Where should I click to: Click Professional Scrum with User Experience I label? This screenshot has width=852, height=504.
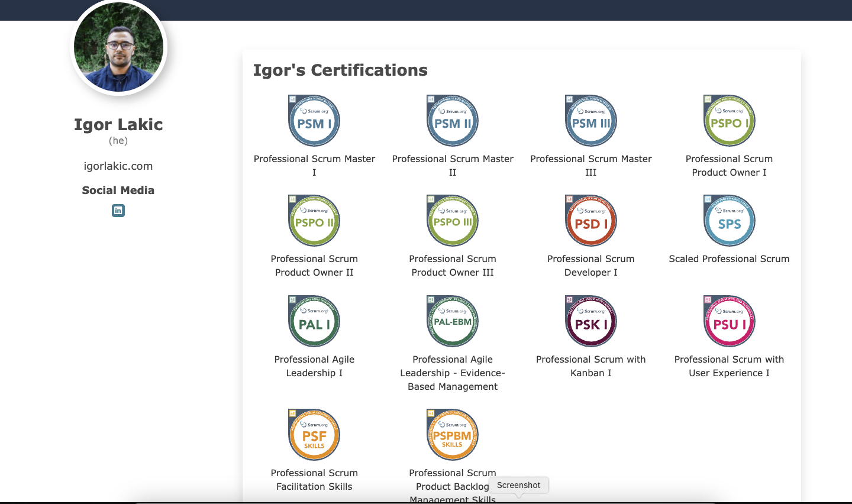click(730, 366)
